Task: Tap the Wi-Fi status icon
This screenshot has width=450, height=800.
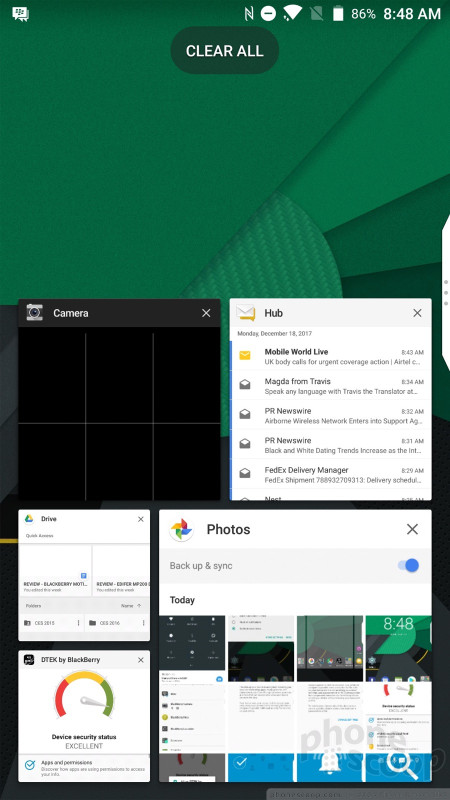Action: point(293,13)
